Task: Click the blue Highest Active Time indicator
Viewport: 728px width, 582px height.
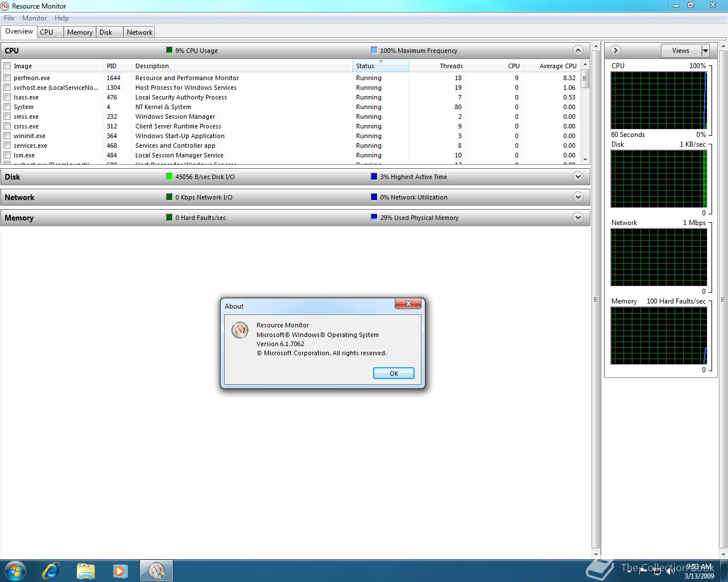Action: 374,176
